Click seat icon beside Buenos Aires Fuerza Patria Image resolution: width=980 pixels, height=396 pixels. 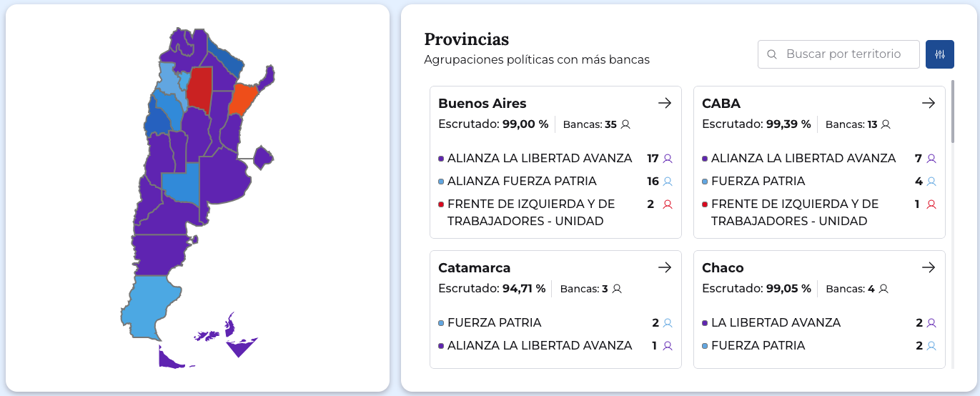pyautogui.click(x=668, y=182)
